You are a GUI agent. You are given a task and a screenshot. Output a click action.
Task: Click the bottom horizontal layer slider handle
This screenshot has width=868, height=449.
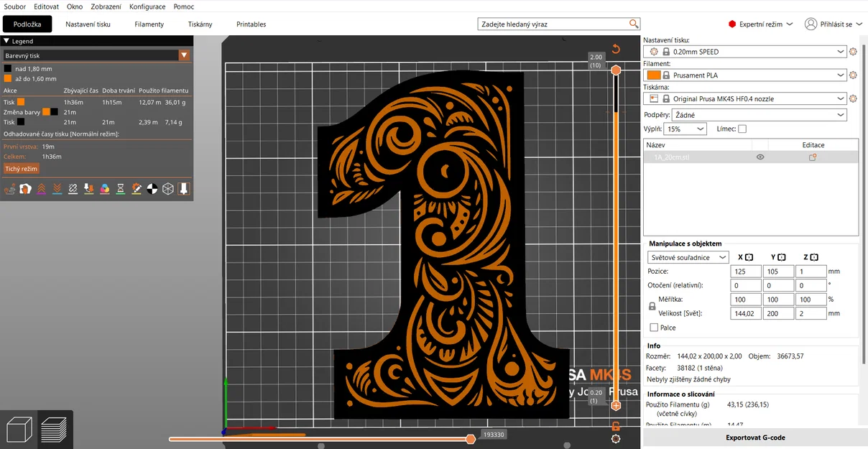point(471,438)
